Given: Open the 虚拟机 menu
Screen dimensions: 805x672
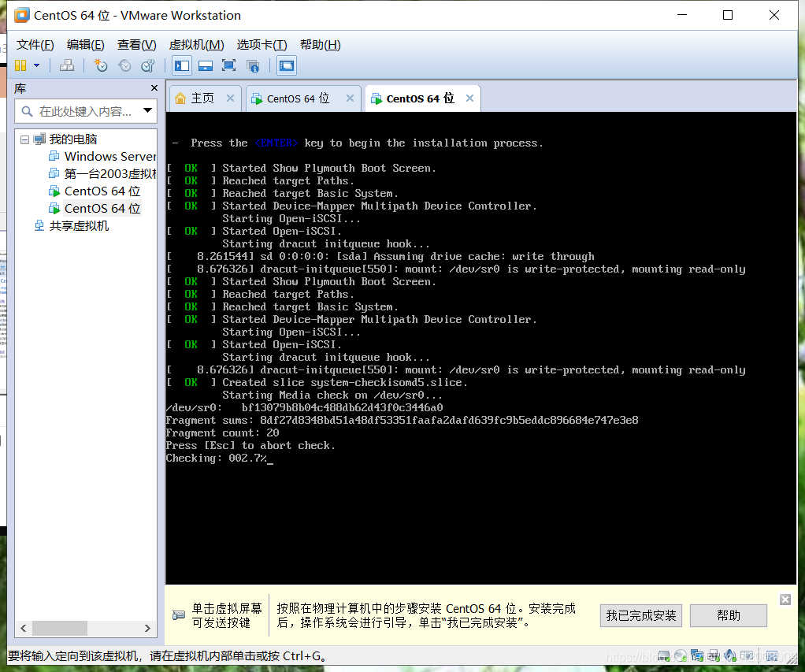Looking at the screenshot, I should [195, 45].
